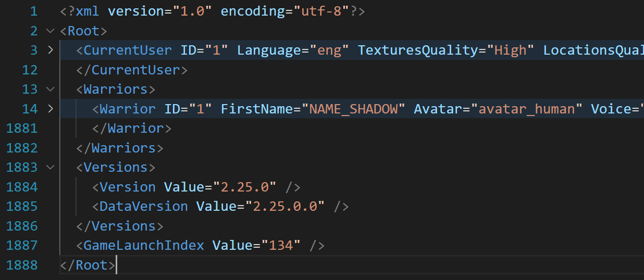Collapse the Warriors element fold arrow

pos(50,90)
